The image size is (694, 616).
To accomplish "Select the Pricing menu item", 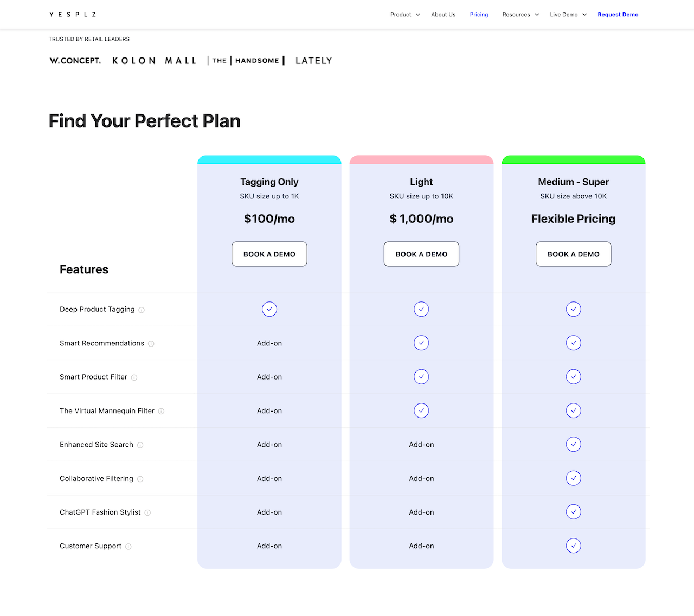I will point(479,15).
